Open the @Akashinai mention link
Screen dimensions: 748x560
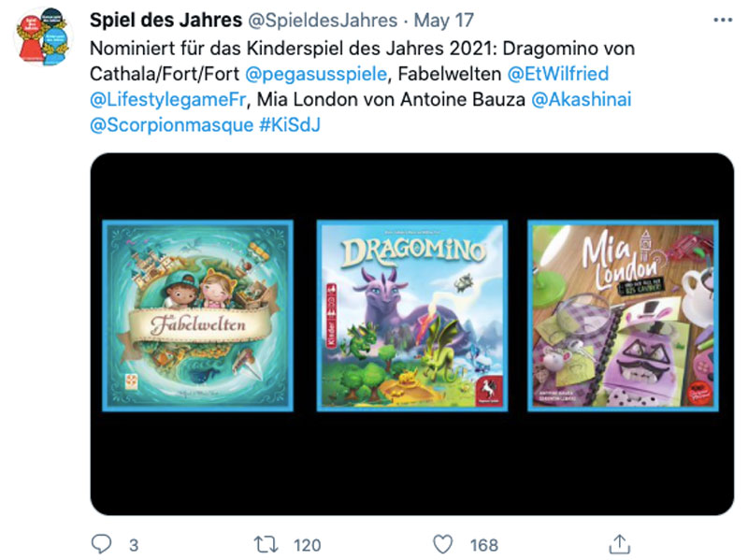(581, 100)
